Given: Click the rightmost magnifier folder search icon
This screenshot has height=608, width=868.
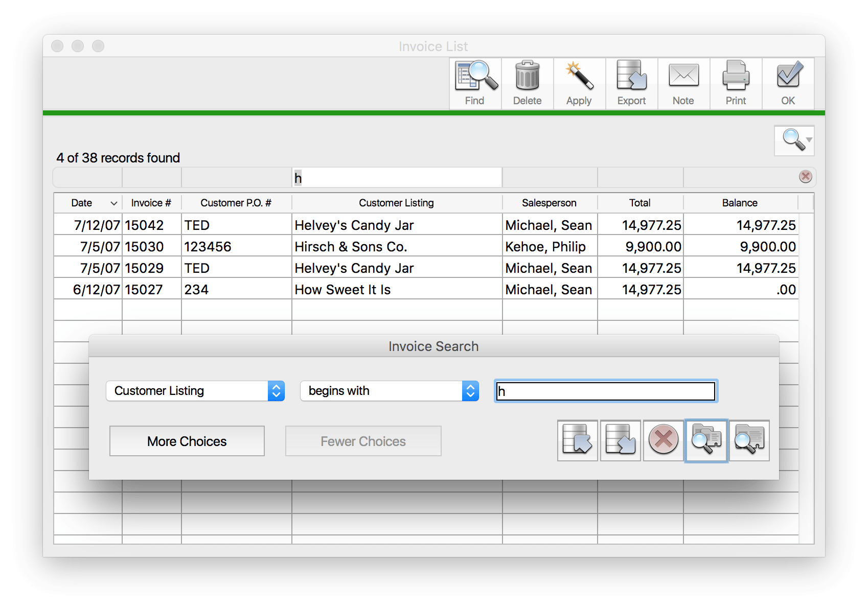Looking at the screenshot, I should (x=749, y=440).
